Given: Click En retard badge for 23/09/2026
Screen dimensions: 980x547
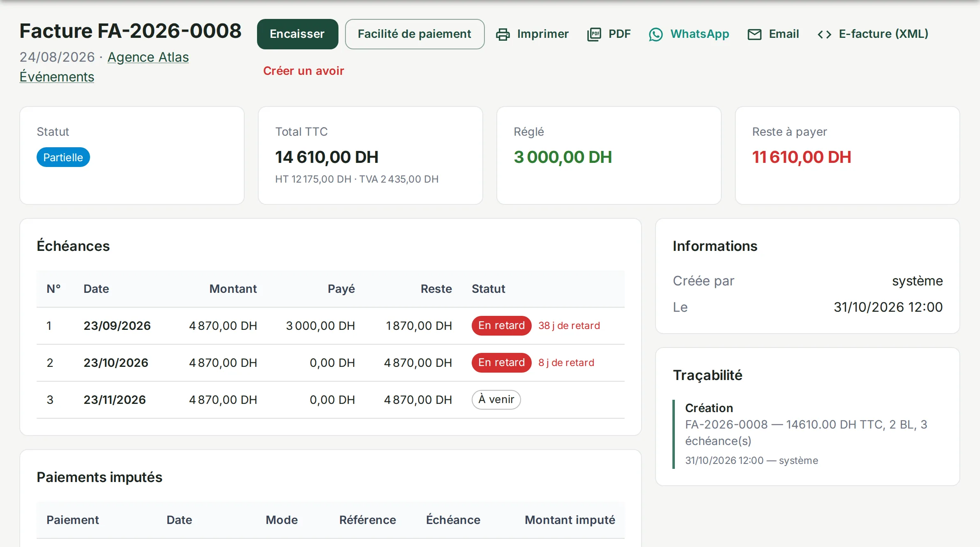Looking at the screenshot, I should tap(501, 326).
